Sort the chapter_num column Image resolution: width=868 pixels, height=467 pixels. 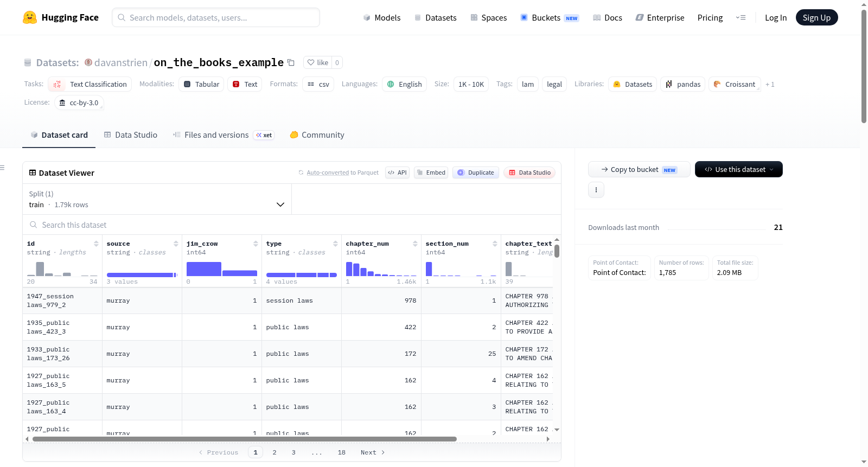(415, 244)
